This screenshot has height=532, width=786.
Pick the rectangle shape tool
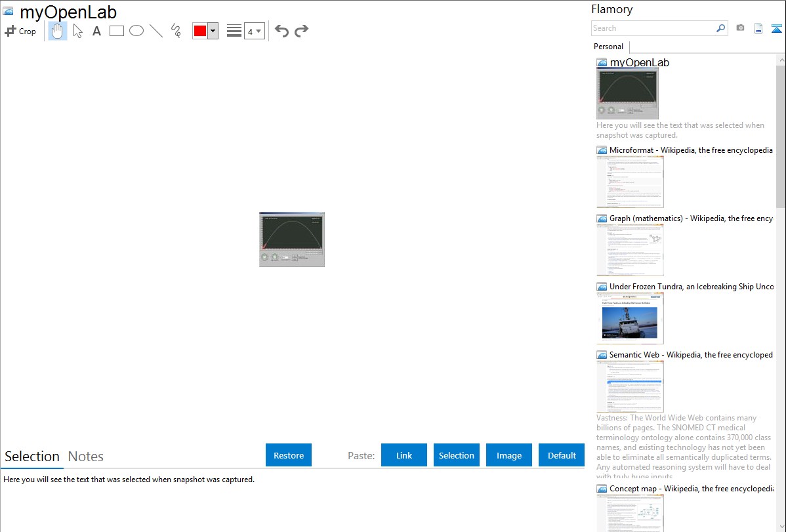coord(116,31)
